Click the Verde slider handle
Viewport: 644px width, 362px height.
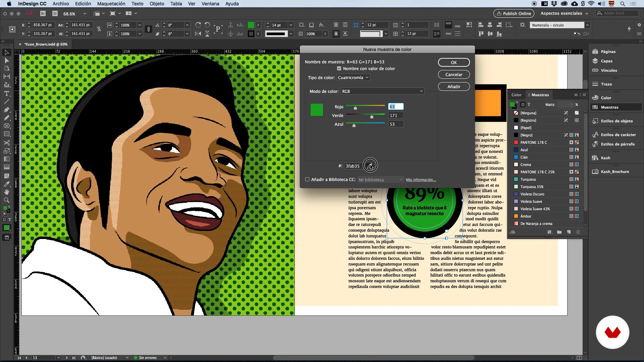[372, 117]
